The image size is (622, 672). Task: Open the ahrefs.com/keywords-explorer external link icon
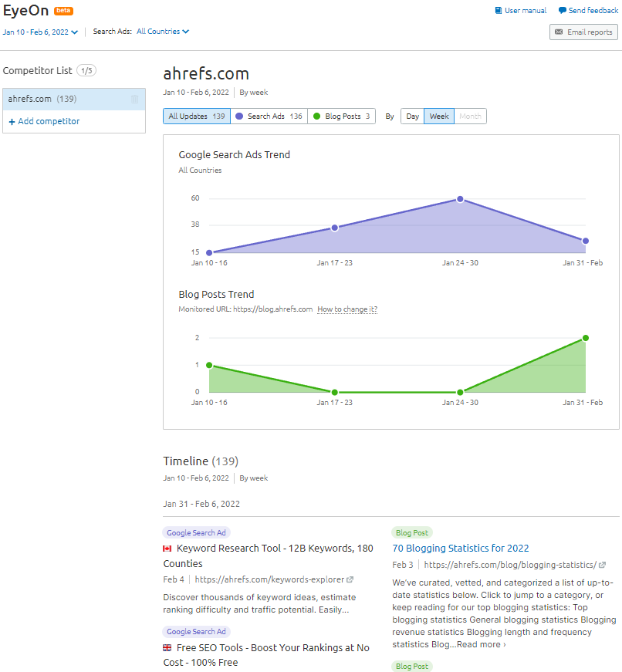tap(350, 579)
